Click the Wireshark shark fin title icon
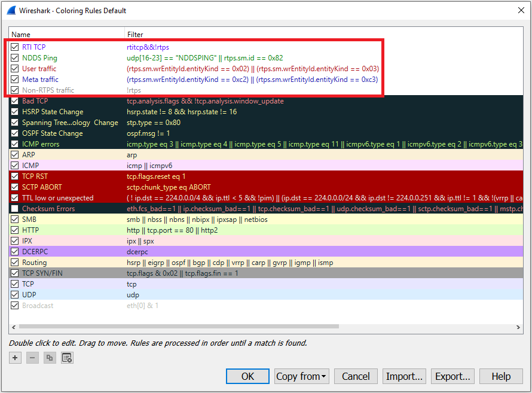Screen dimensions: 532x393 point(11,11)
